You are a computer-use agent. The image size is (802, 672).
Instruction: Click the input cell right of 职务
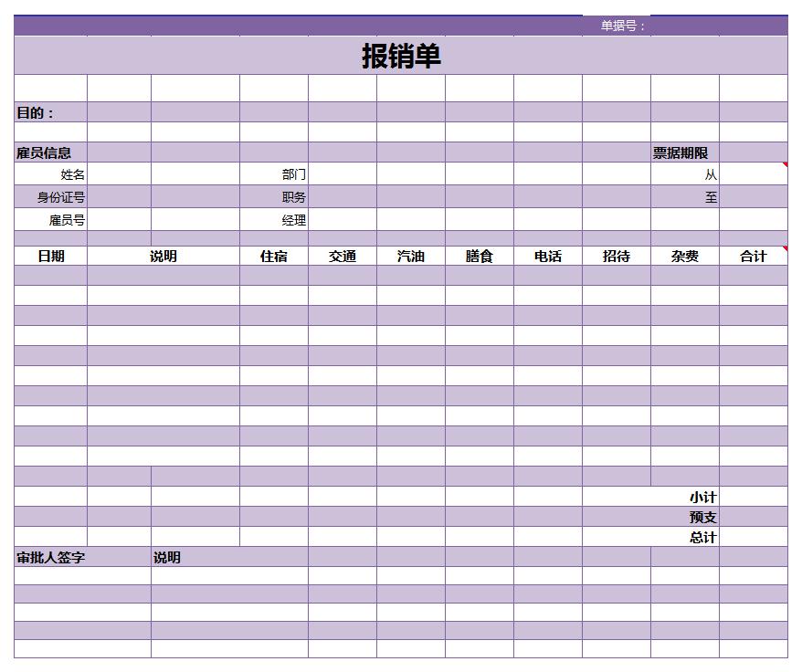pos(342,197)
